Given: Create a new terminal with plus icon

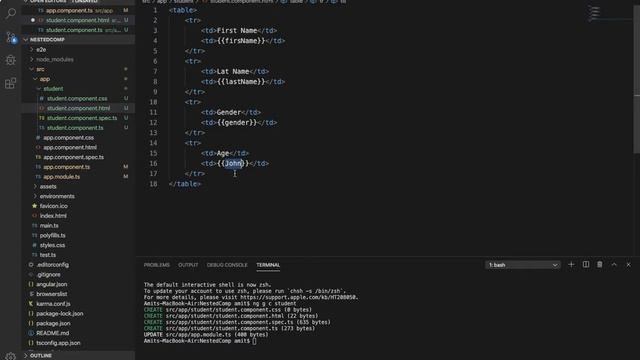Looking at the screenshot, I should coord(571,264).
